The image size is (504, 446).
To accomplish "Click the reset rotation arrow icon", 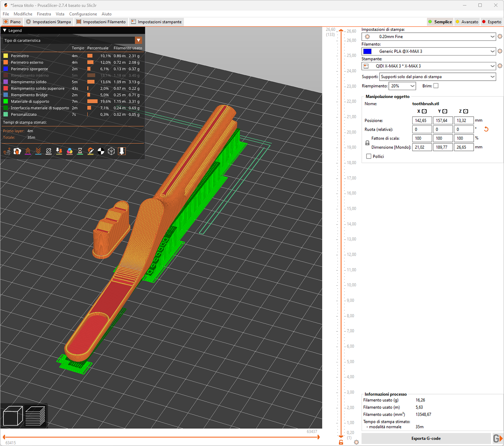I will [x=486, y=129].
